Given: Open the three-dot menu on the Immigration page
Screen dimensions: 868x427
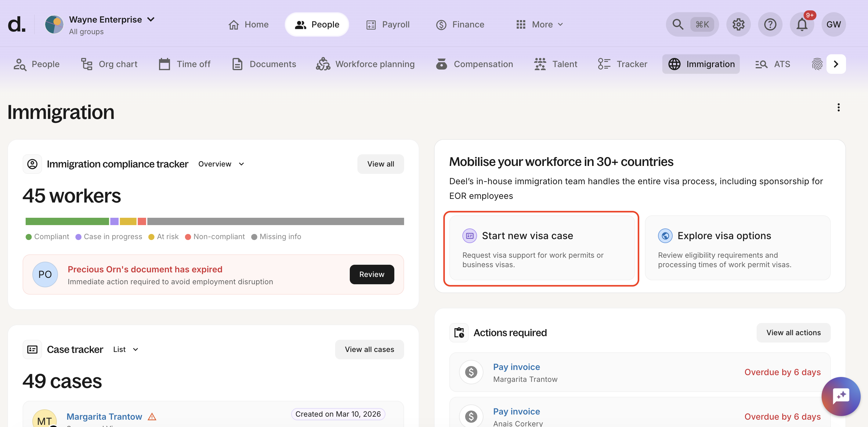Looking at the screenshot, I should 838,107.
